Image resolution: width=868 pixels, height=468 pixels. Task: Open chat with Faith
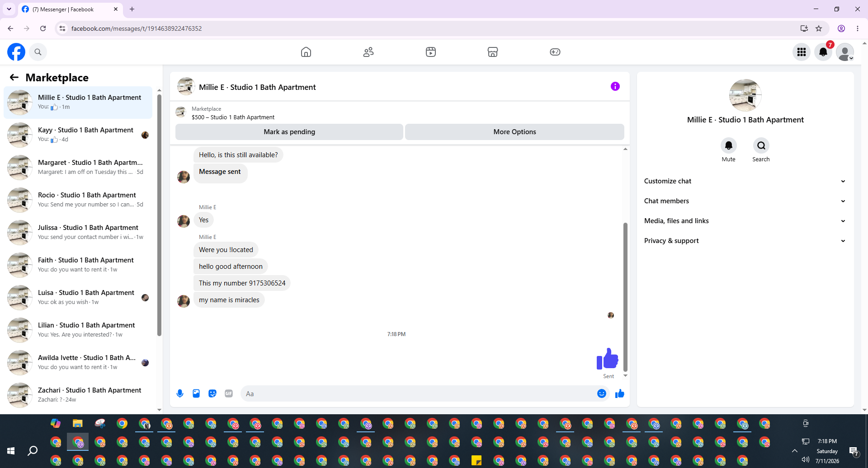coord(78,265)
